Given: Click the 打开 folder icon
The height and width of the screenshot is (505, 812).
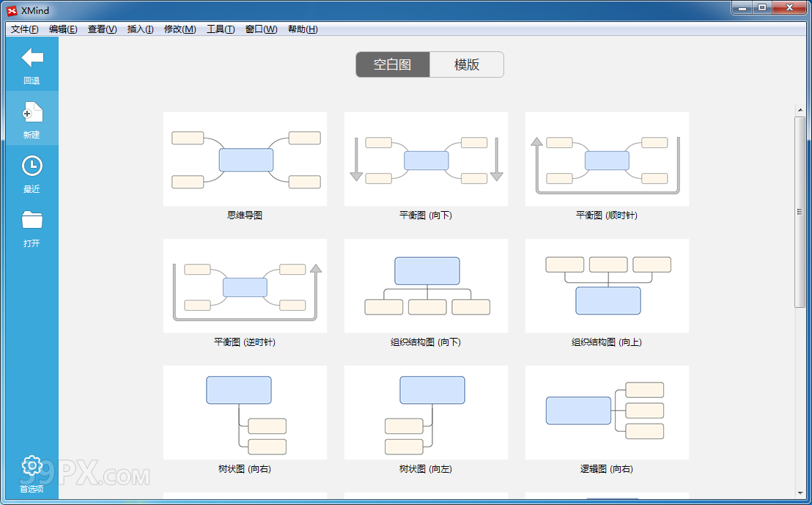Looking at the screenshot, I should pyautogui.click(x=32, y=220).
